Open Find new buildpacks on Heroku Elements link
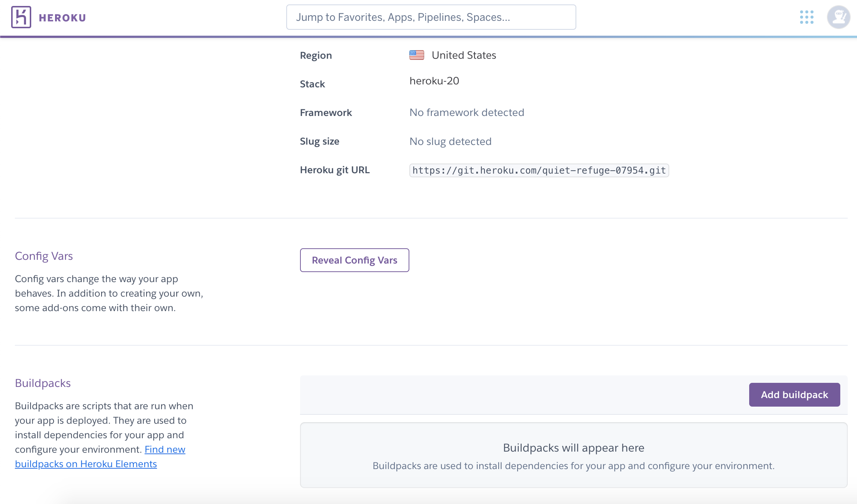 pos(100,457)
